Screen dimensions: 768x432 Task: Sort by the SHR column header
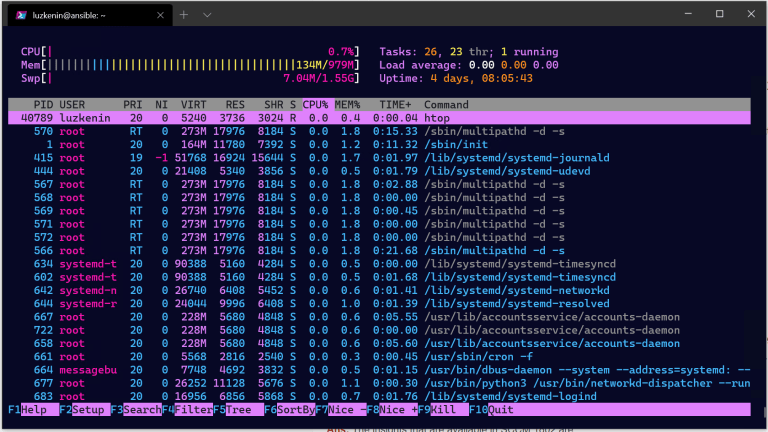(273, 105)
